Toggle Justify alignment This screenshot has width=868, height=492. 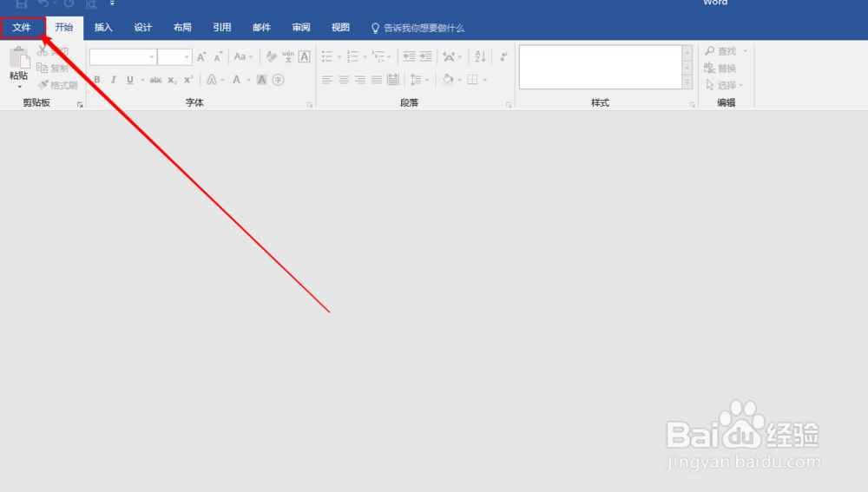[377, 80]
